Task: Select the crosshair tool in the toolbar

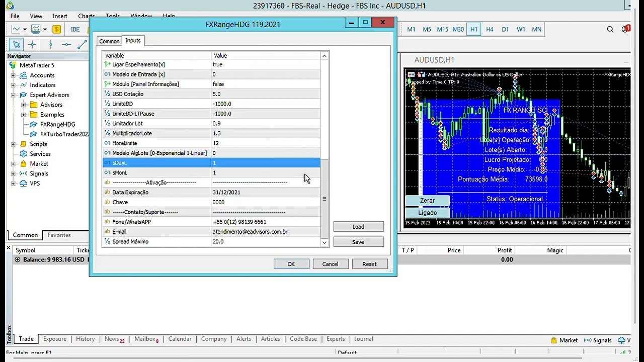Action: coord(32,44)
